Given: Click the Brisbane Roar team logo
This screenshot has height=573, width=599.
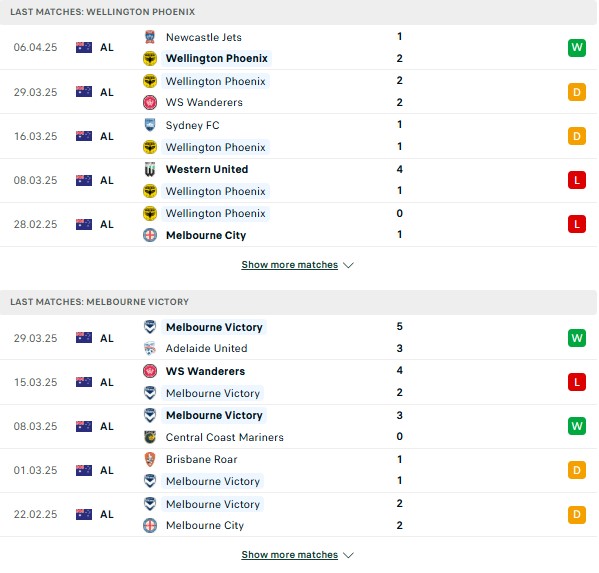Looking at the screenshot, I should (150, 459).
